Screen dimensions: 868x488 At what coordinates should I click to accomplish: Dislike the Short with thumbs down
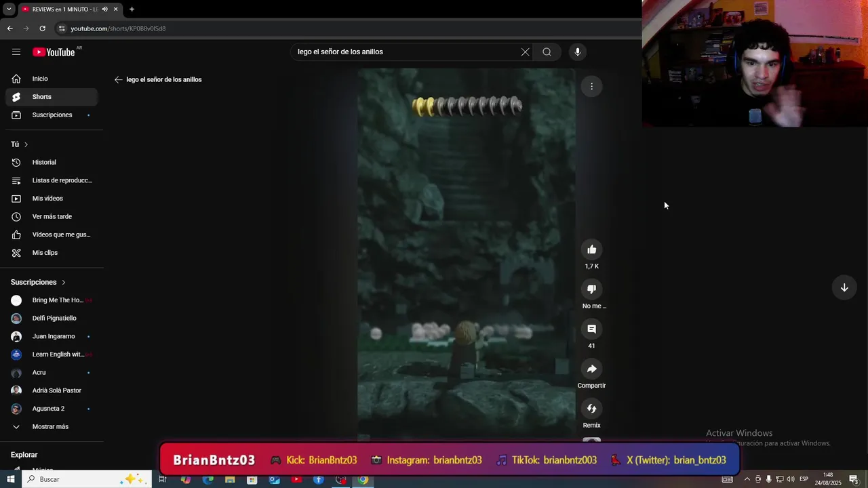(591, 289)
